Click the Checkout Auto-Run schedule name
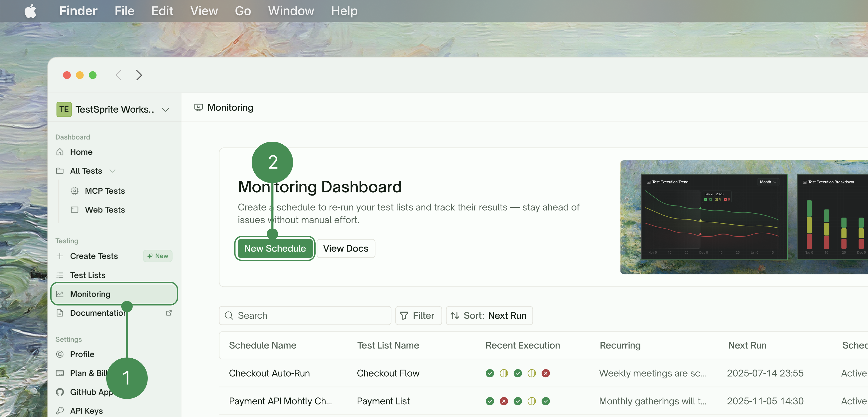This screenshot has height=417, width=868. 269,373
